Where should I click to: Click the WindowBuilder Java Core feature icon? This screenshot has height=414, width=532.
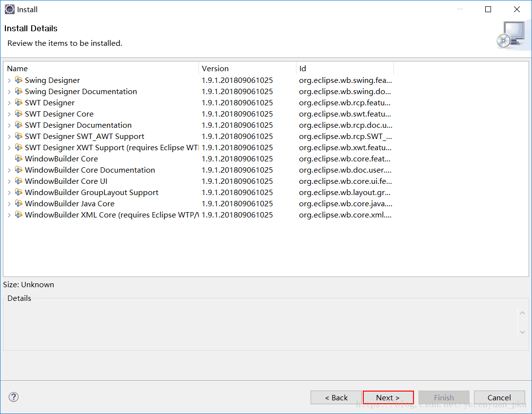pyautogui.click(x=19, y=203)
